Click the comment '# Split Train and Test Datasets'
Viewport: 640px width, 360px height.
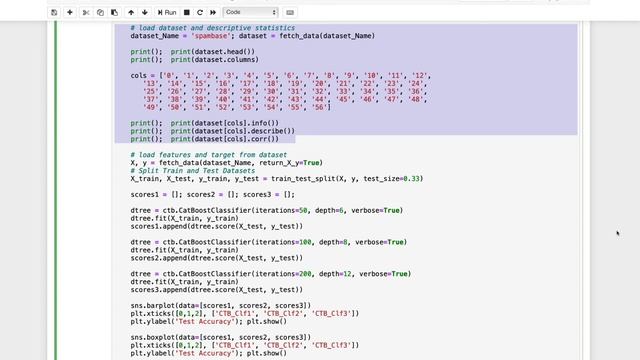tap(193, 171)
